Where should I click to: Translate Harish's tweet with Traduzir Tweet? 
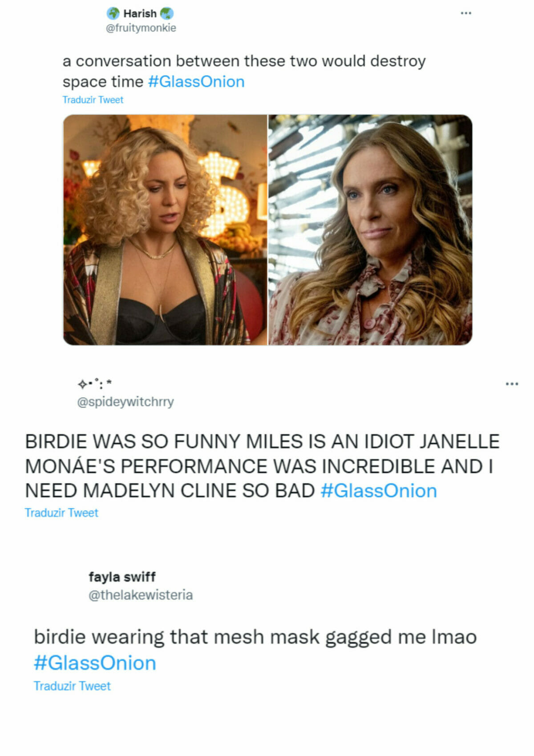[x=93, y=100]
